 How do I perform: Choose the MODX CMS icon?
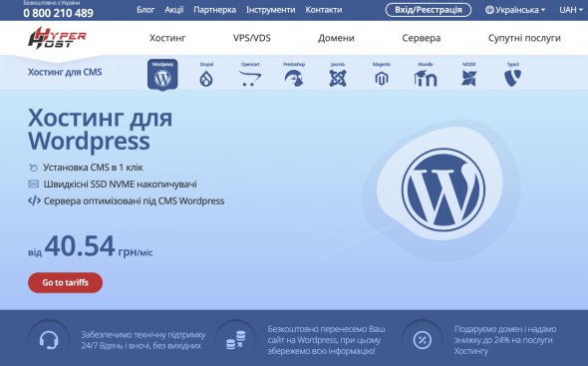click(469, 75)
